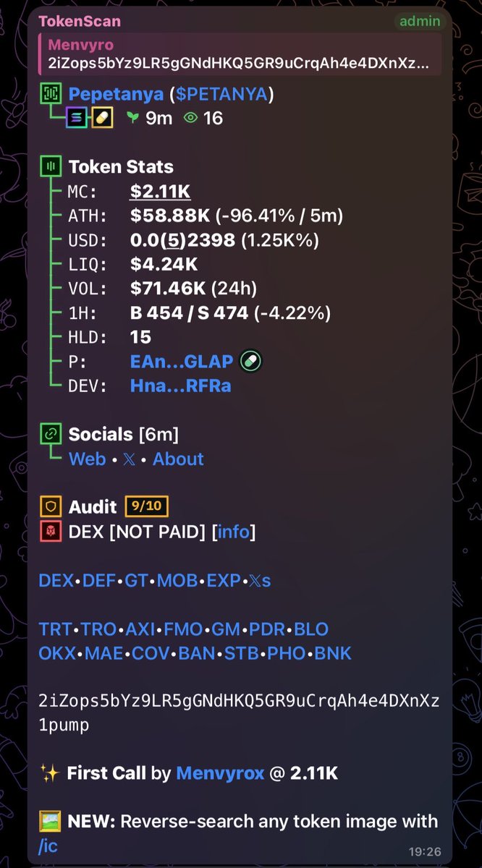This screenshot has height=868, width=482.
Task: Open the BAN trading bot link
Action: point(197,653)
